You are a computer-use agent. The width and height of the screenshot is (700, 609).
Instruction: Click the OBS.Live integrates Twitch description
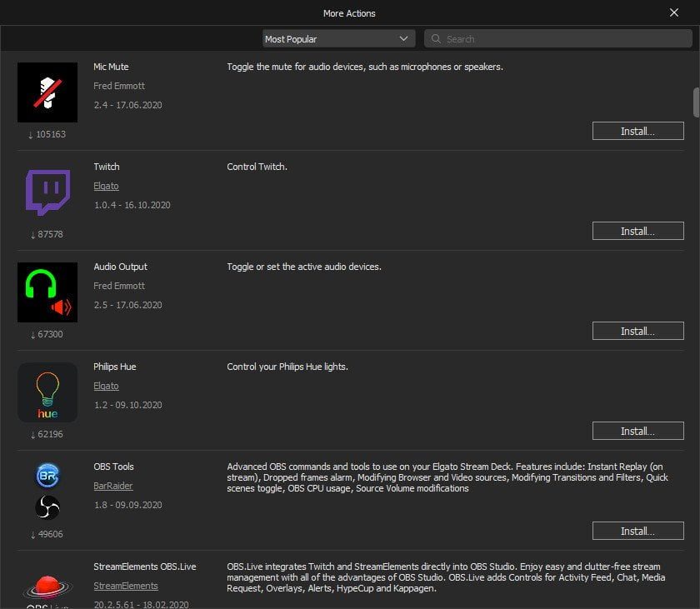pyautogui.click(x=446, y=577)
